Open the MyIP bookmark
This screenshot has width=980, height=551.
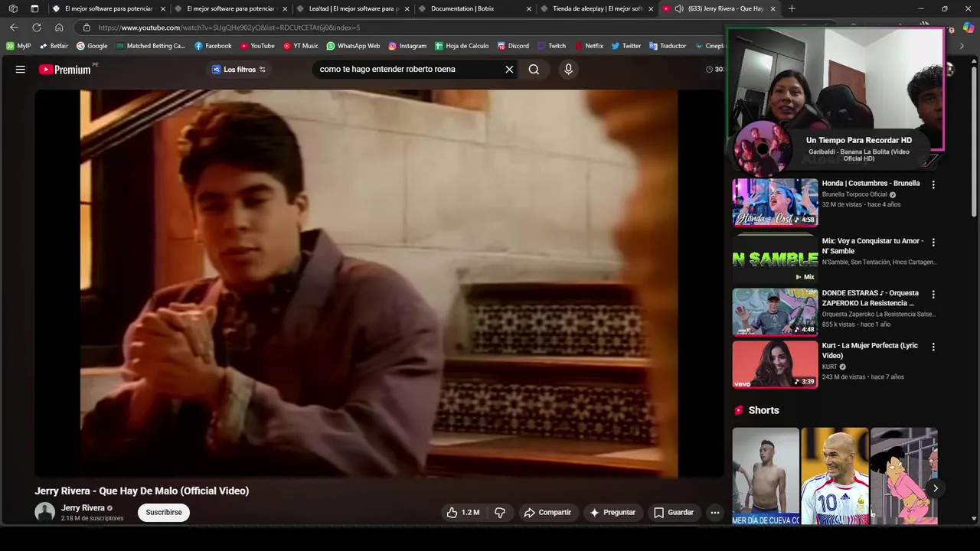(18, 46)
